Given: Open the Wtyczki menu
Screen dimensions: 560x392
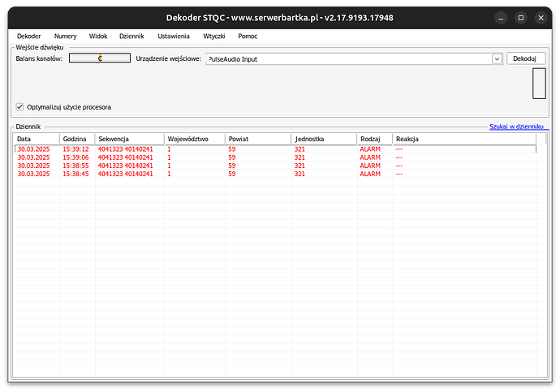Looking at the screenshot, I should click(x=213, y=37).
